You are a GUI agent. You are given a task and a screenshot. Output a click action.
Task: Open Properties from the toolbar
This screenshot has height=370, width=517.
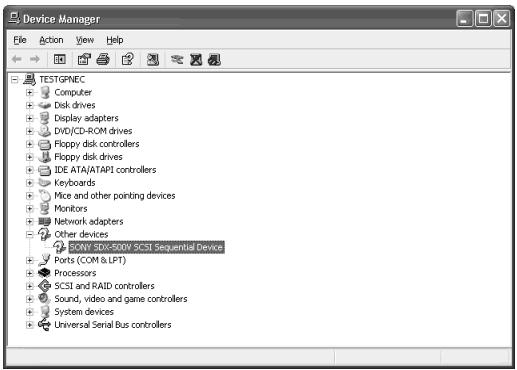[84, 59]
